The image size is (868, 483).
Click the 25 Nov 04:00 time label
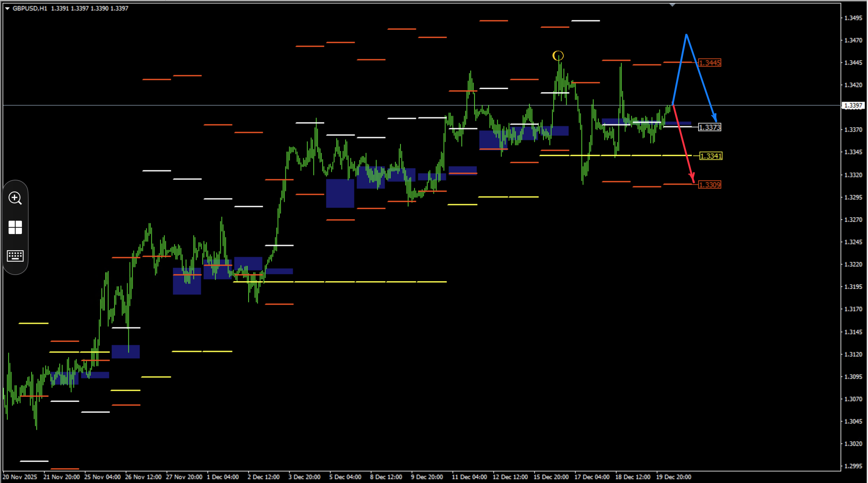pyautogui.click(x=102, y=477)
